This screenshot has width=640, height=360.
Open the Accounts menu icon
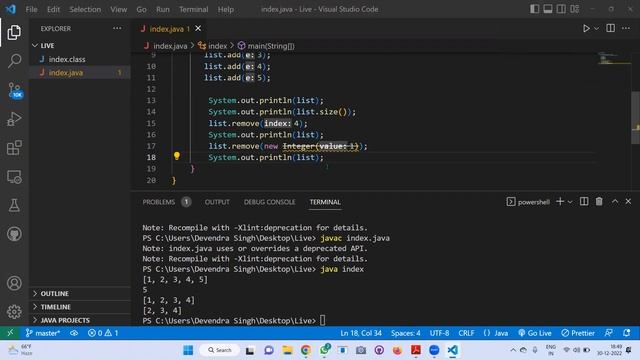point(14,283)
